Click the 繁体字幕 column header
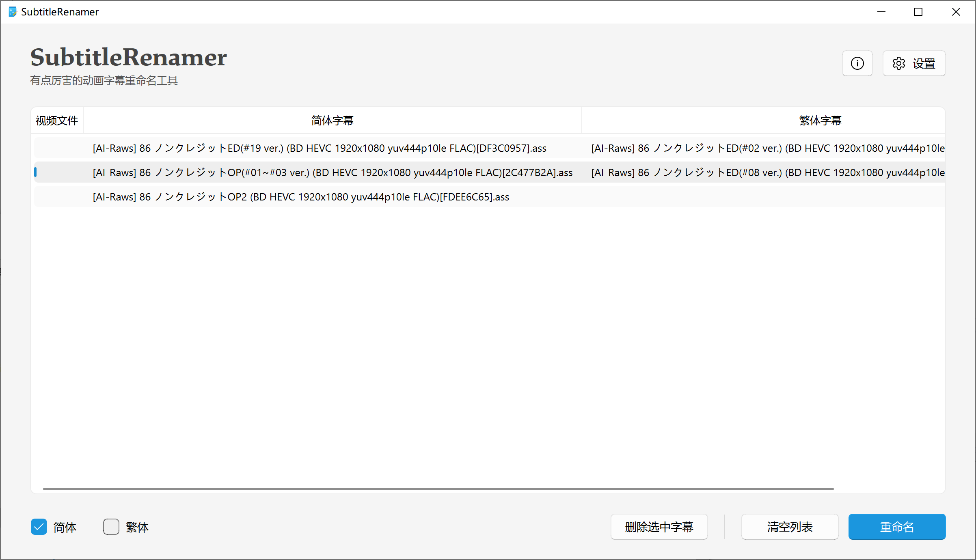Viewport: 976px width, 560px height. tap(820, 120)
